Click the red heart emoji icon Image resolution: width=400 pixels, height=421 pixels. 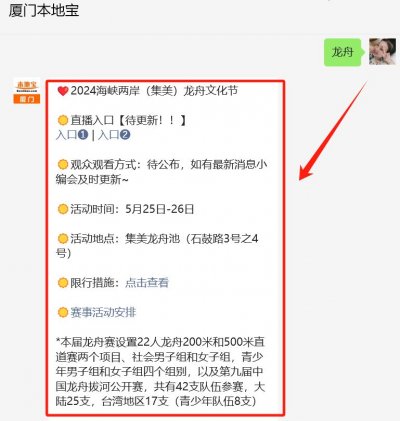pyautogui.click(x=63, y=91)
